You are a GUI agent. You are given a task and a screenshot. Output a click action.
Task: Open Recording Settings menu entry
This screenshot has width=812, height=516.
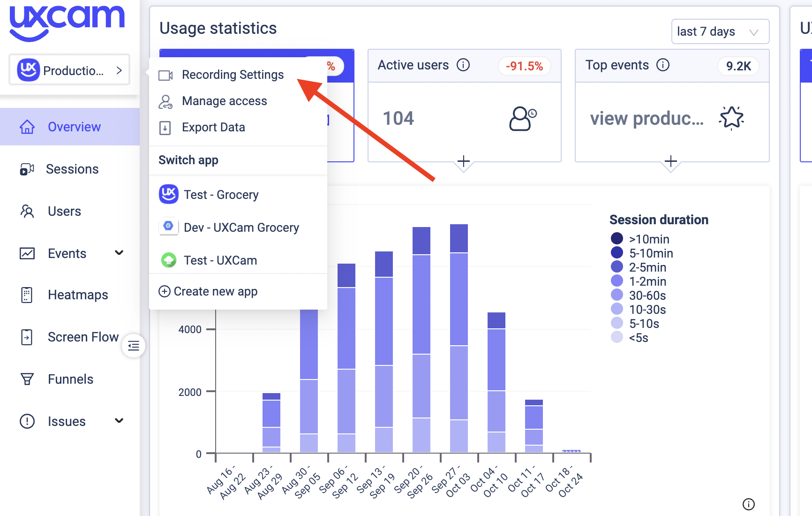[x=233, y=75]
